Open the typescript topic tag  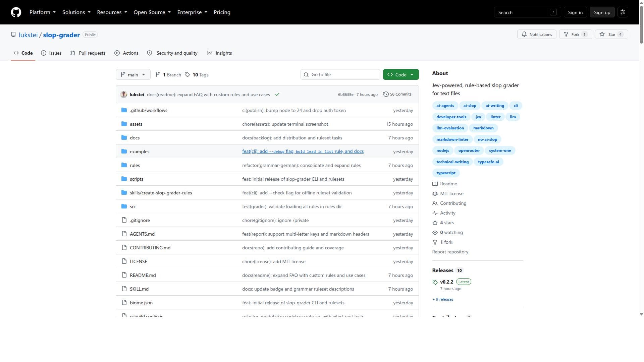pos(446,173)
